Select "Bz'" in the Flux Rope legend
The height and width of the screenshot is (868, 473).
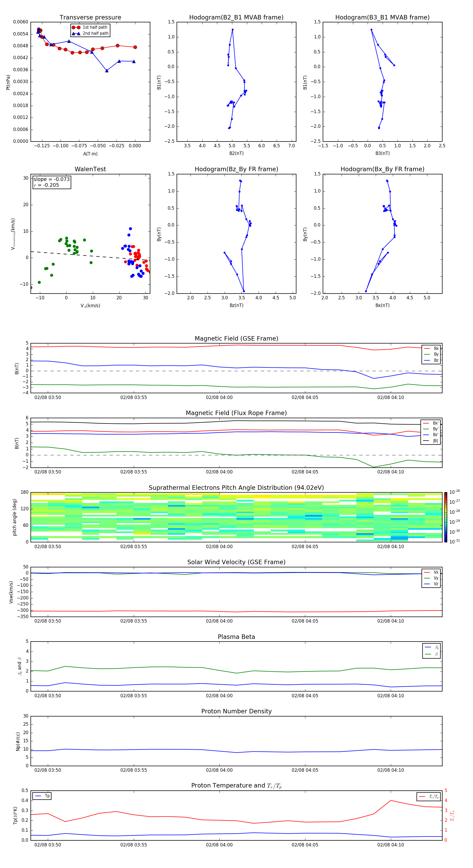pyautogui.click(x=431, y=435)
